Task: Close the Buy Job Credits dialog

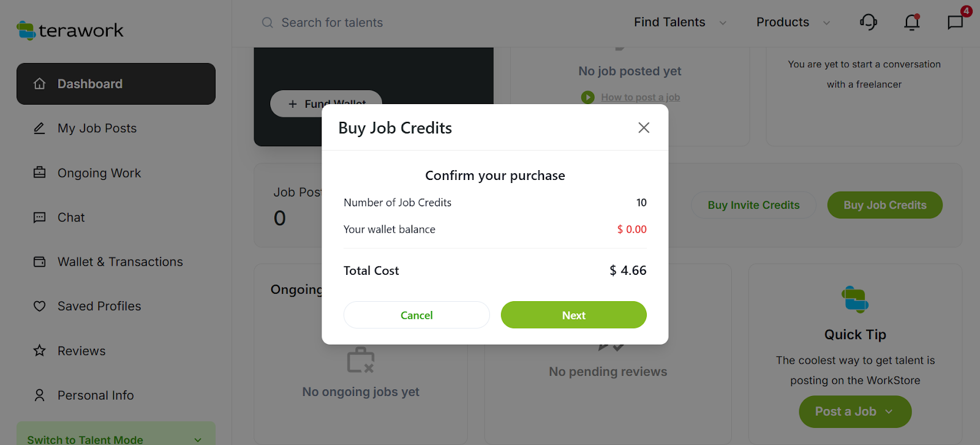Action: click(x=643, y=128)
